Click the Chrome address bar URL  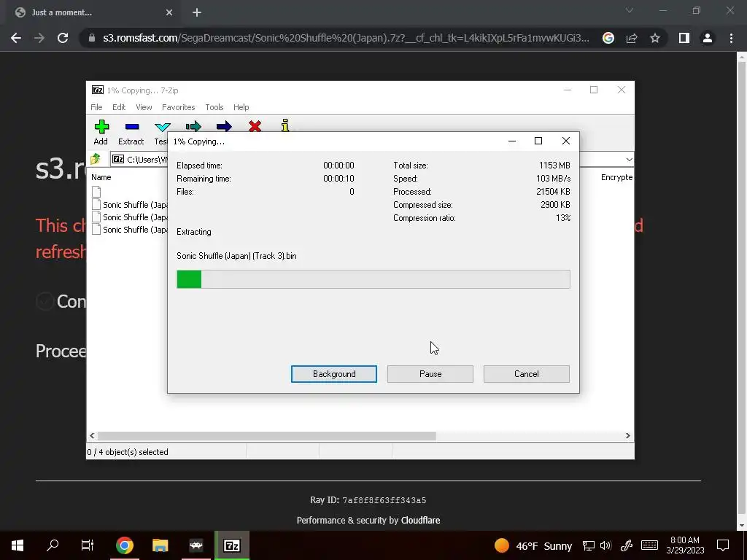click(346, 38)
